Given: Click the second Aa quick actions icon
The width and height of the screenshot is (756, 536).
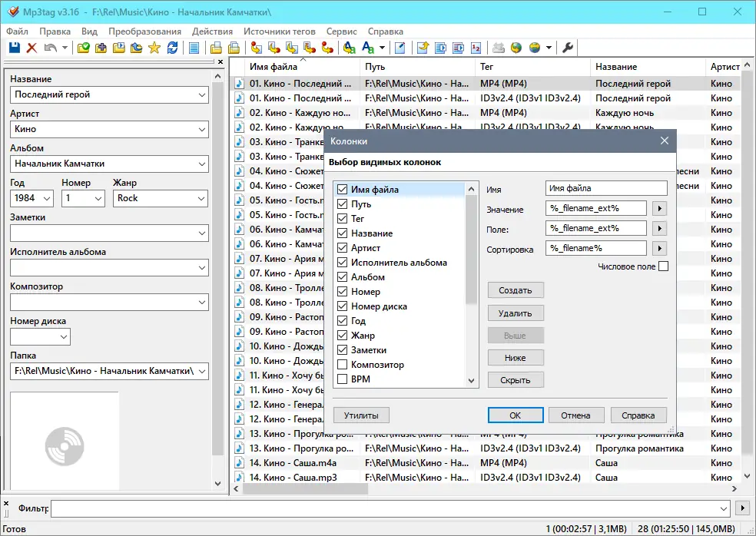Looking at the screenshot, I should pyautogui.click(x=368, y=48).
